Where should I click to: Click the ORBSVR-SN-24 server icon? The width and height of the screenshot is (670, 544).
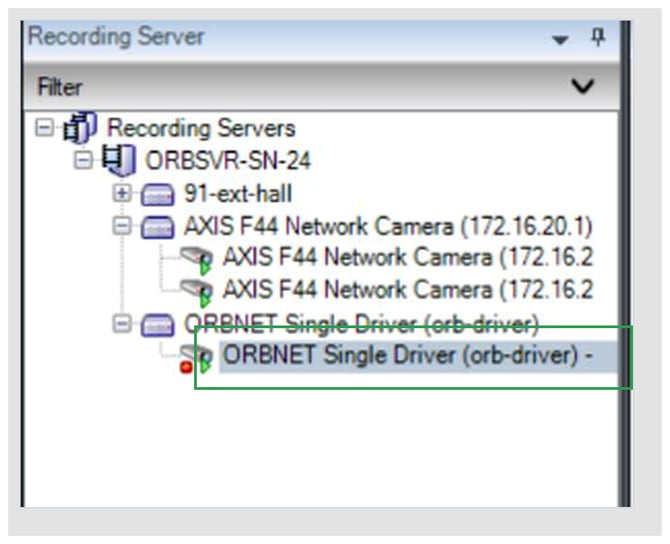pyautogui.click(x=118, y=160)
